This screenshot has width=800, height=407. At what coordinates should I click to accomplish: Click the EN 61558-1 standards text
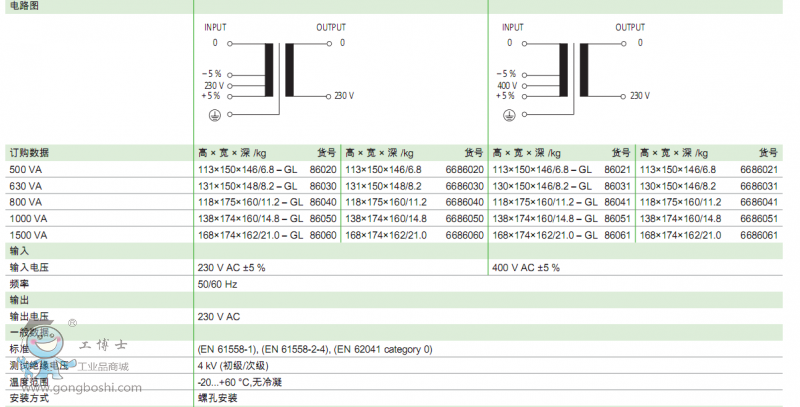coord(227,349)
